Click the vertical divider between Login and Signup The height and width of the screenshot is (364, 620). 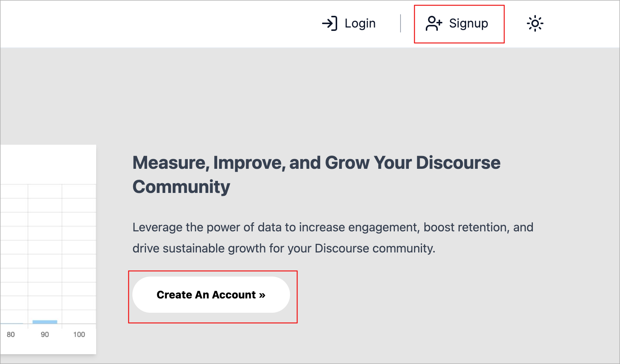(401, 23)
